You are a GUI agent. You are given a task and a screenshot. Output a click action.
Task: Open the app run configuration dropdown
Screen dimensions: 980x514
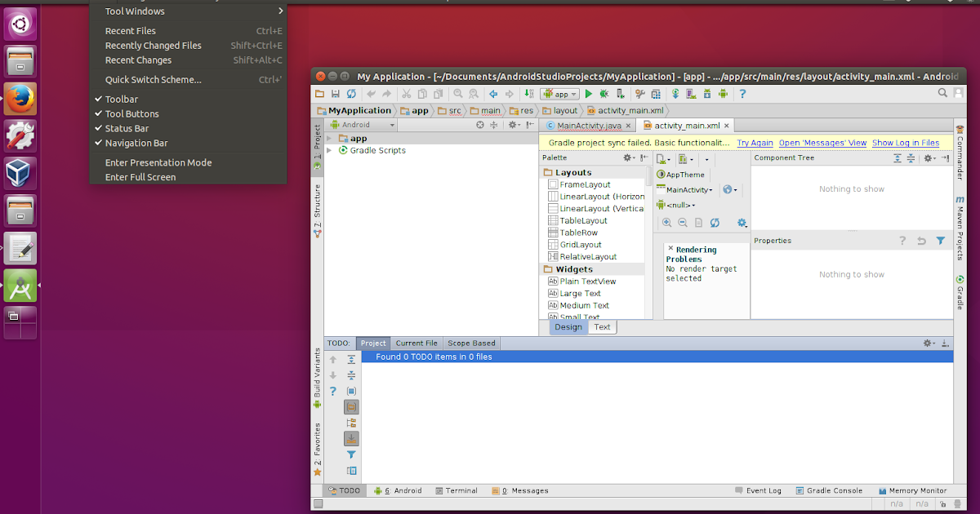[x=559, y=94]
